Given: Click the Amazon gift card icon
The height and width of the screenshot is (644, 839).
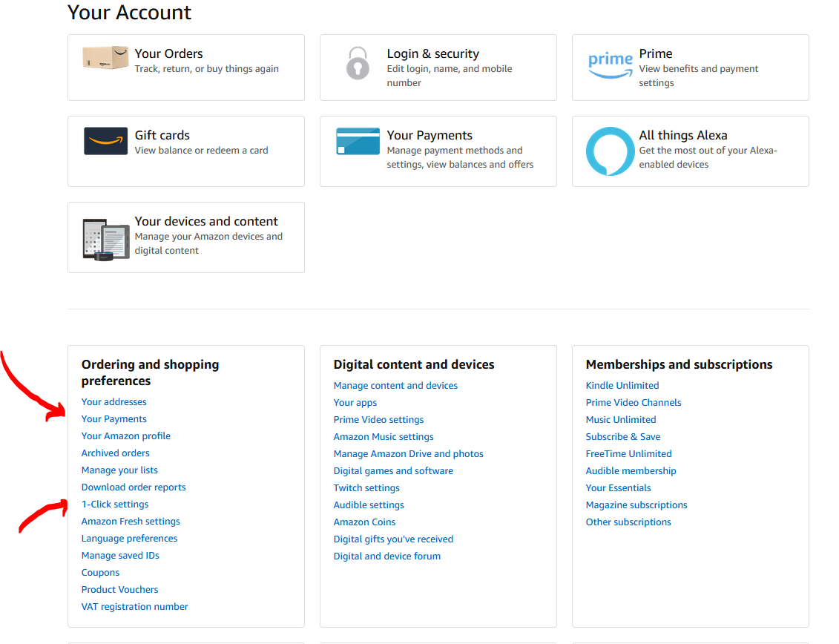Looking at the screenshot, I should pos(105,141).
